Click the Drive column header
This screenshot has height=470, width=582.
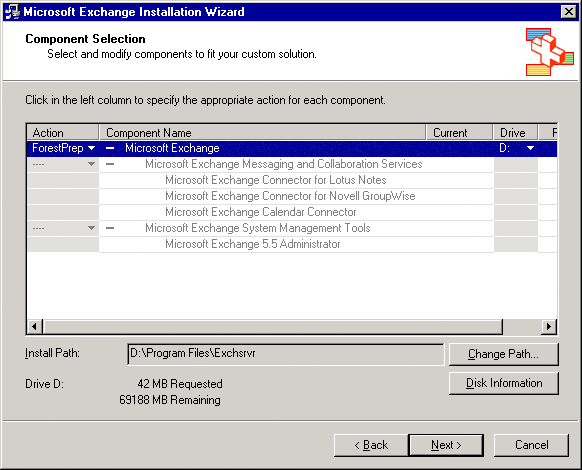pyautogui.click(x=515, y=133)
